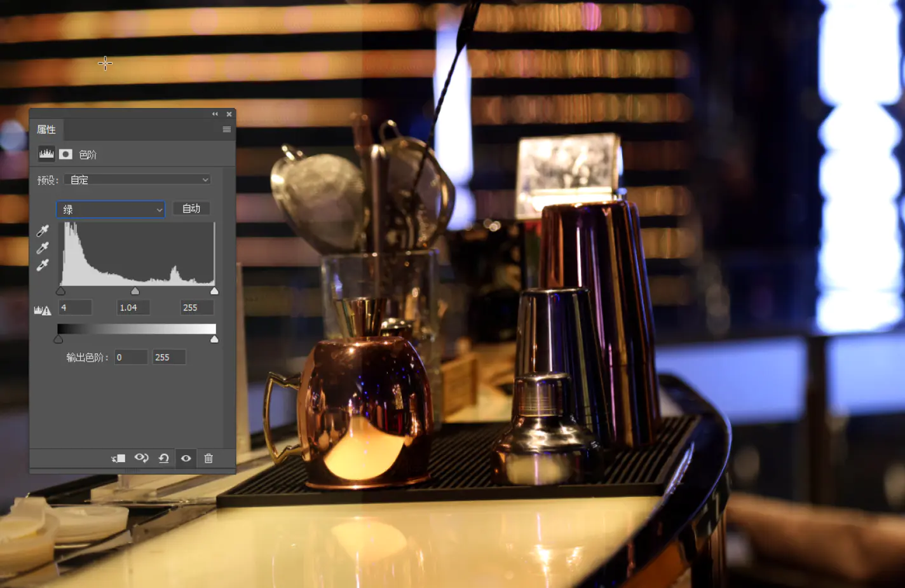Collapse the Properties panel with double arrows
Screen dimensions: 905x588
pos(215,114)
